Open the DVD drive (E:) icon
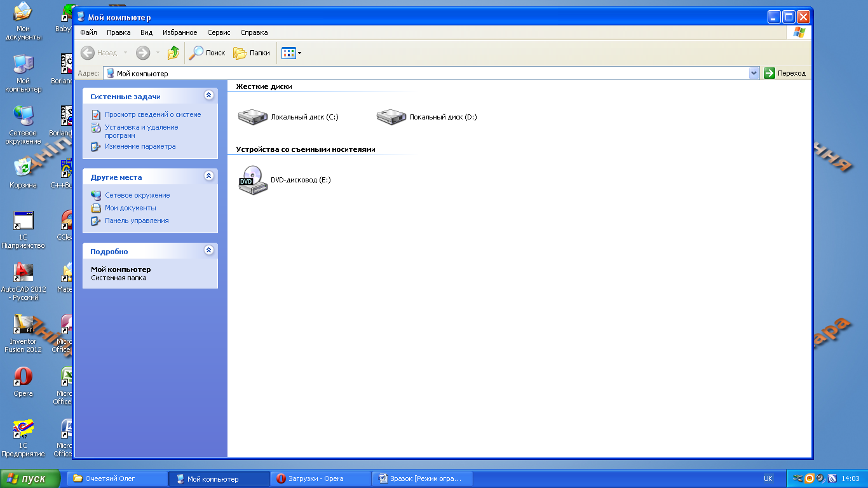Viewport: 868px width, 488px height. coord(253,180)
